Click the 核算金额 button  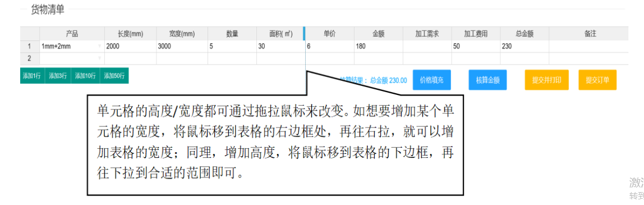(x=487, y=80)
